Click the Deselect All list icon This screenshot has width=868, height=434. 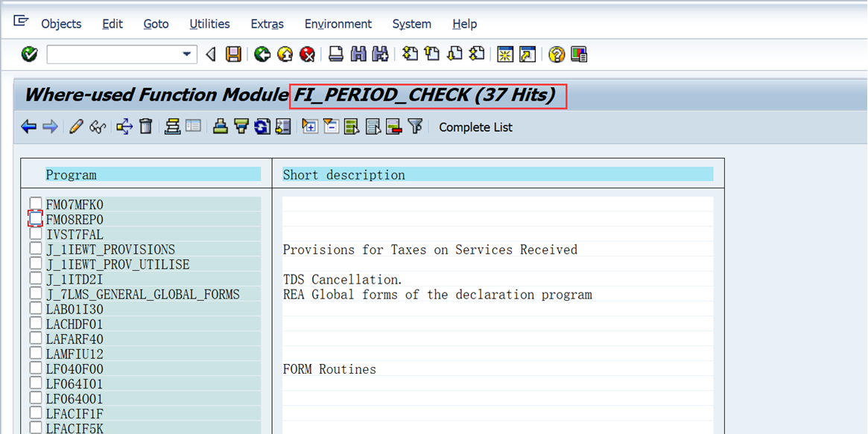[x=373, y=127]
